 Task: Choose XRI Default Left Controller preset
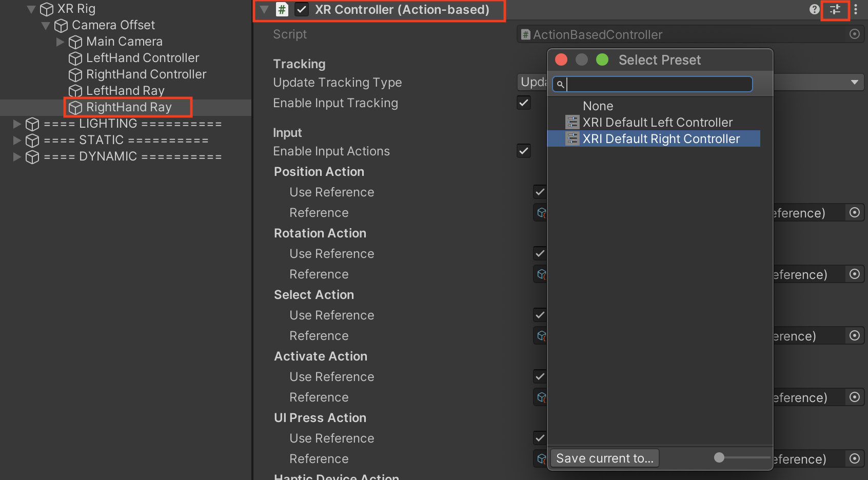pos(657,123)
